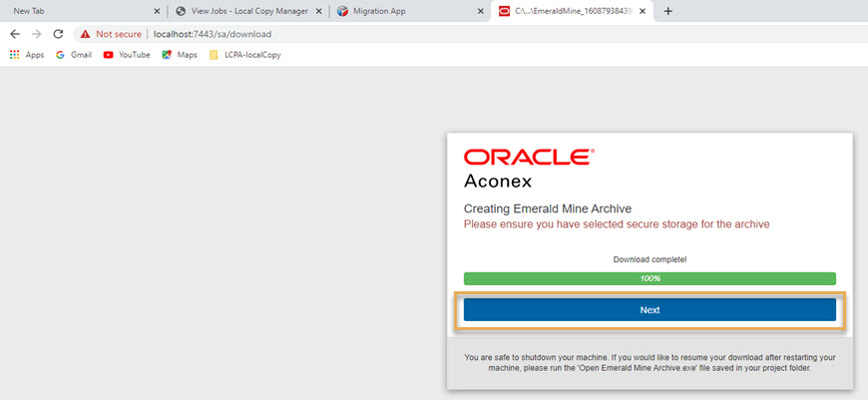The image size is (868, 400).
Task: Open the Gmail bookmark
Action: pyautogui.click(x=74, y=55)
